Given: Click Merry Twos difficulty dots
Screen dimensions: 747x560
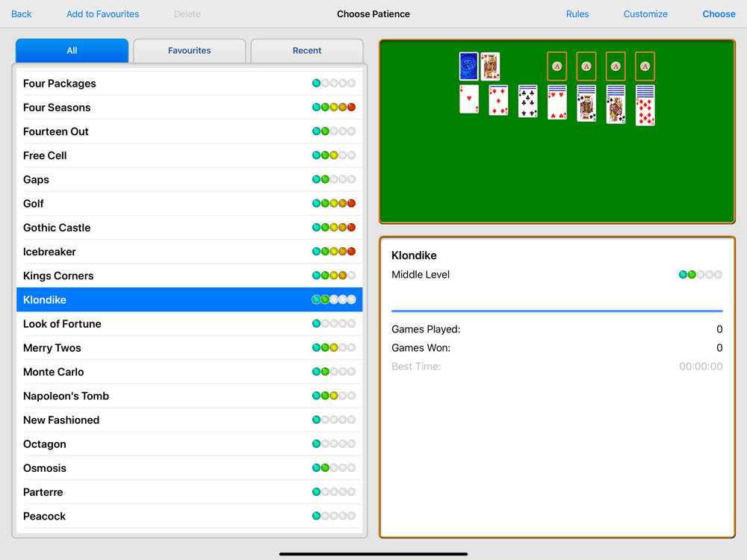Looking at the screenshot, I should click(334, 348).
